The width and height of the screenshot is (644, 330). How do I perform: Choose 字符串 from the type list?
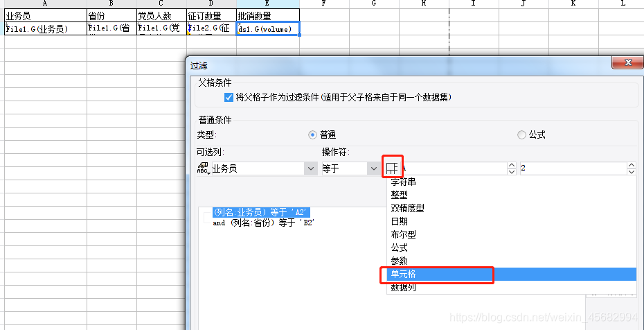pyautogui.click(x=512, y=182)
